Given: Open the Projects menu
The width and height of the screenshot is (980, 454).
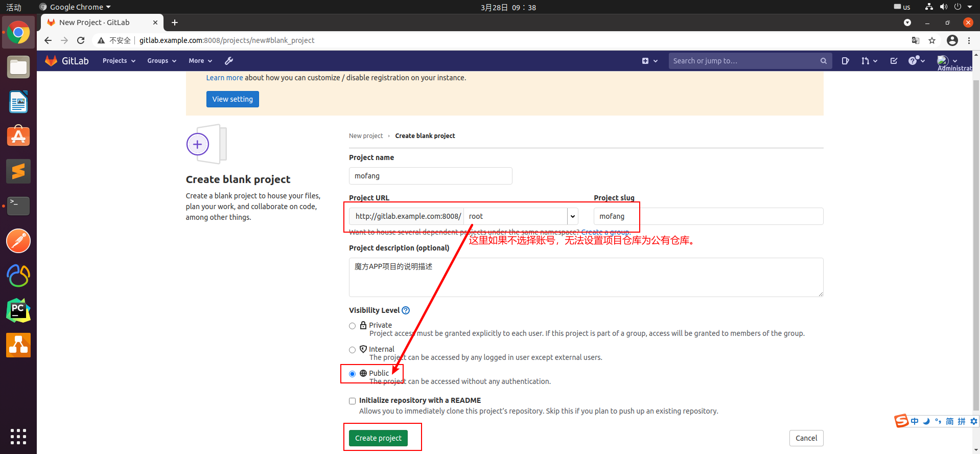Looking at the screenshot, I should pyautogui.click(x=119, y=61).
